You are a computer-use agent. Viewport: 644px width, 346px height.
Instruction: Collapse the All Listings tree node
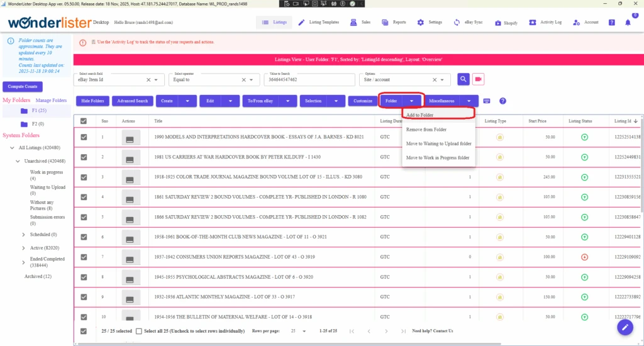click(13, 147)
